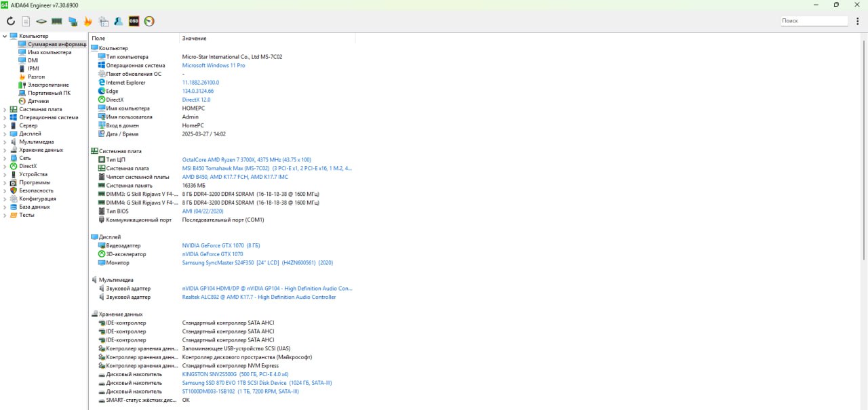The width and height of the screenshot is (868, 410).
Task: Select the Последовательный порт (COM1) value
Action: click(223, 220)
